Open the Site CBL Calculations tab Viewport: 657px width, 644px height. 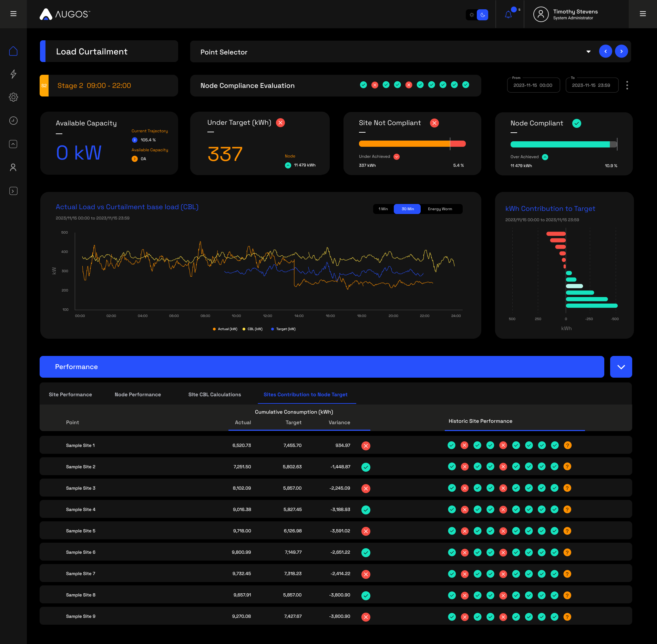coord(215,395)
